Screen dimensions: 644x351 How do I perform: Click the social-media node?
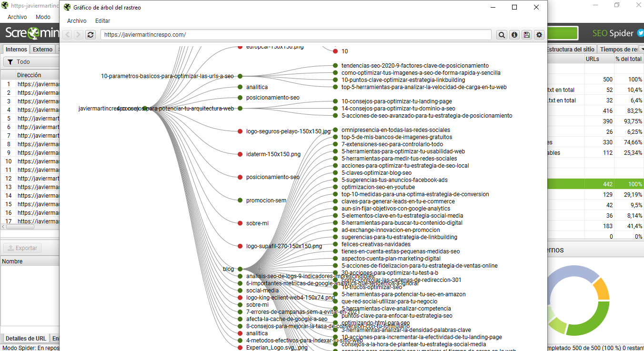[241, 291]
